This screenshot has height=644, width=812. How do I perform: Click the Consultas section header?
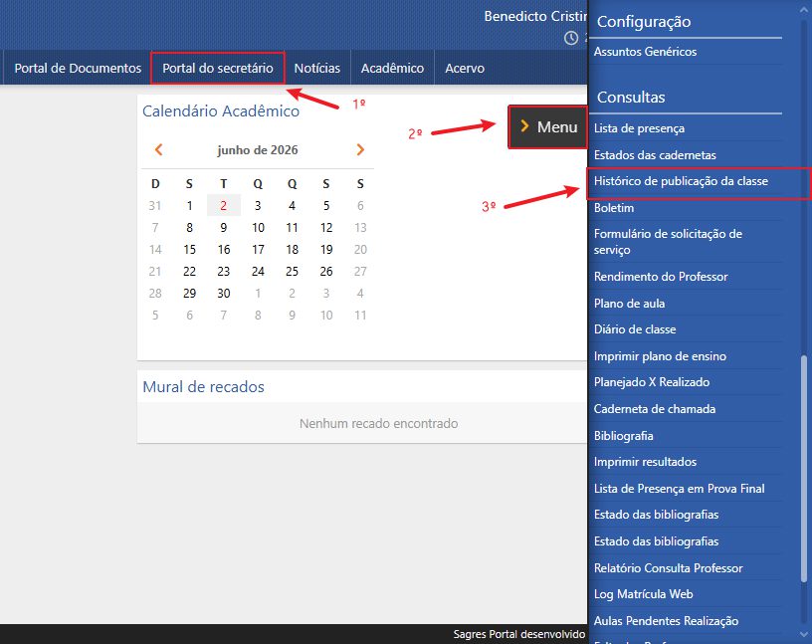[631, 97]
